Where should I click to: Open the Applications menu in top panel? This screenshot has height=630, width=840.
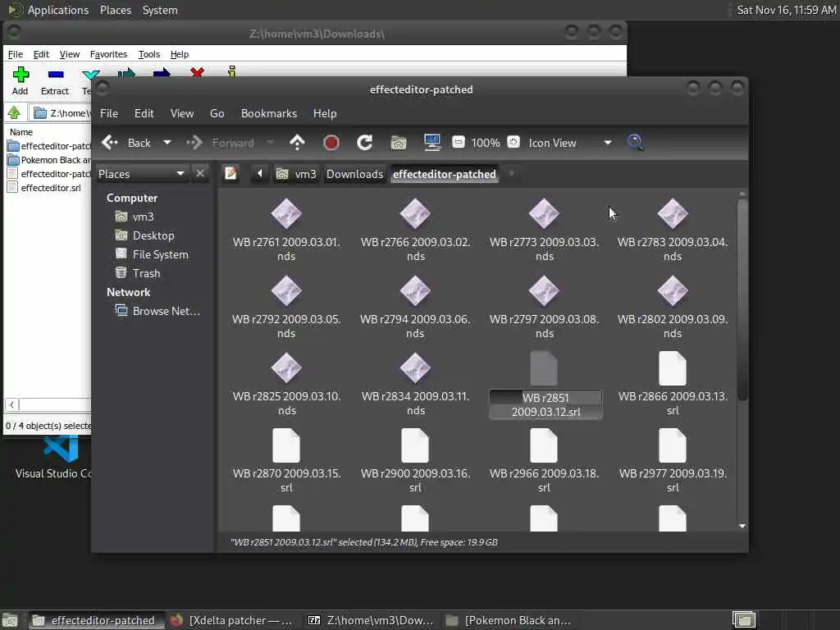pos(58,10)
